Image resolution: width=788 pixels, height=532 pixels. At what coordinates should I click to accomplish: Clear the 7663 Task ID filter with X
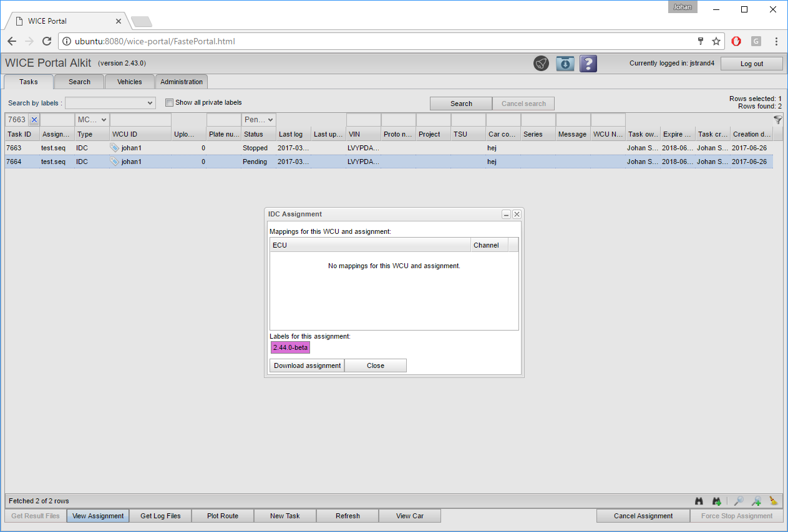click(34, 120)
